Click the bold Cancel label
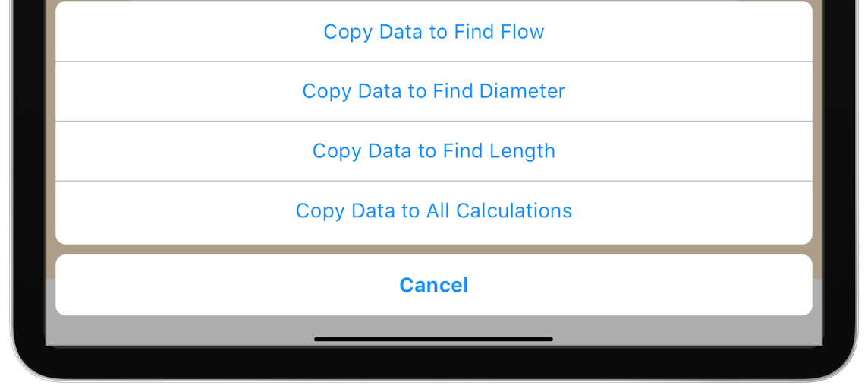Screen dimensions: 868x392 coord(433,285)
